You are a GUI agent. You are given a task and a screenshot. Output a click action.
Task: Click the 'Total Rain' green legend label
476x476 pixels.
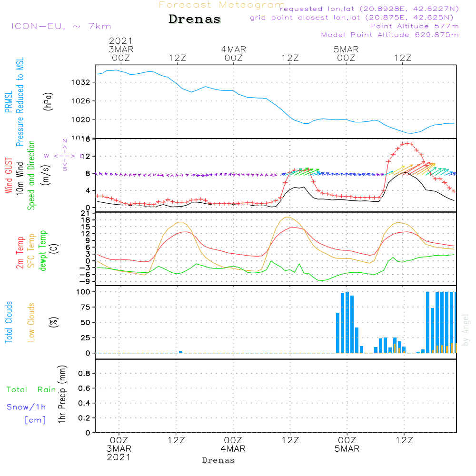point(31,389)
